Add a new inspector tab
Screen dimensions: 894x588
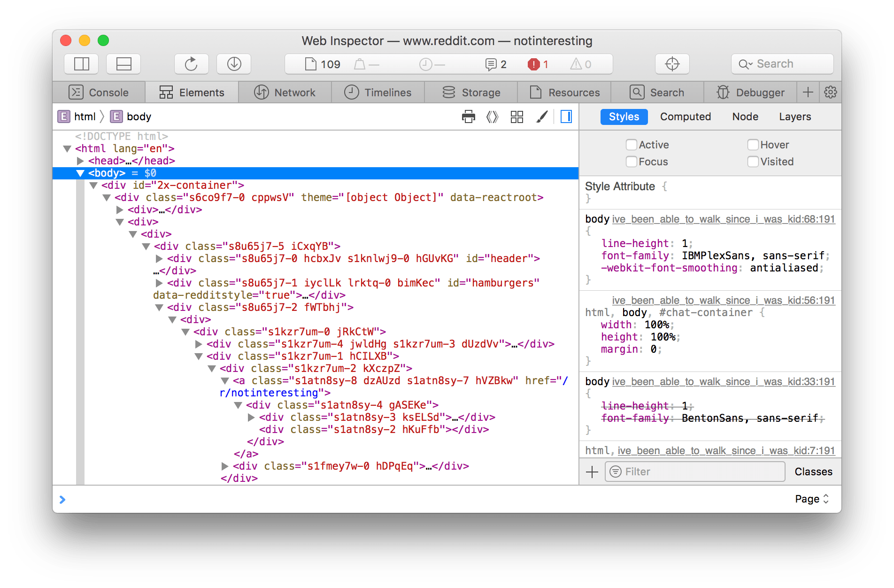point(808,93)
